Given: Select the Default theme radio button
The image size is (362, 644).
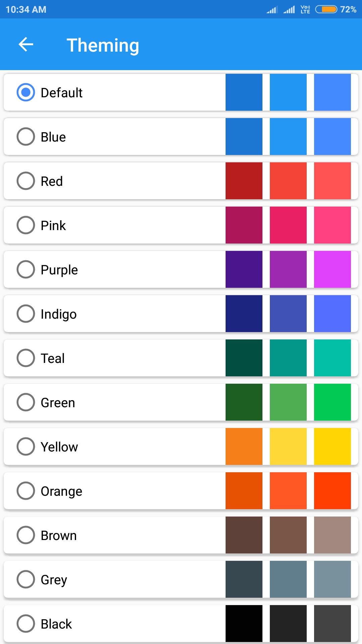Looking at the screenshot, I should pos(26,92).
